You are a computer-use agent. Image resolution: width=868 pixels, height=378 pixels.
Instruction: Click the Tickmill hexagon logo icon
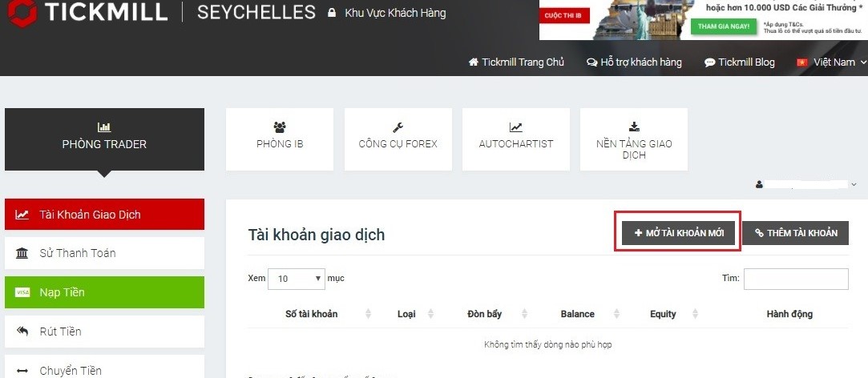tap(22, 12)
